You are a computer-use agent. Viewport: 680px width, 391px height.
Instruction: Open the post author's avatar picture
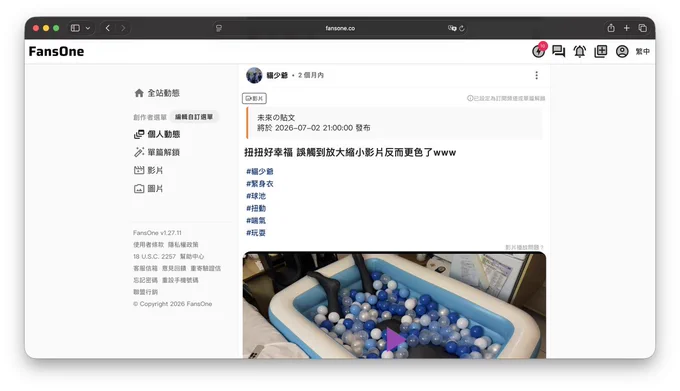[254, 75]
